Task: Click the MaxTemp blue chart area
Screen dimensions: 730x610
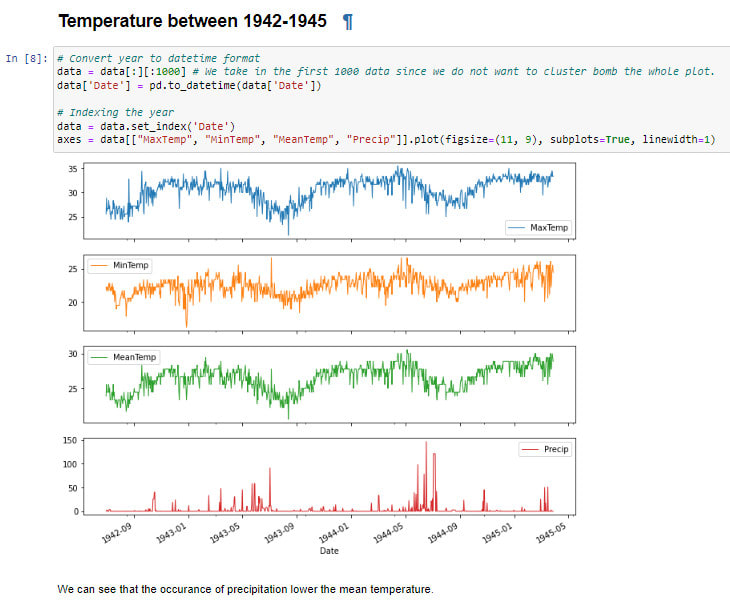Action: click(x=329, y=201)
